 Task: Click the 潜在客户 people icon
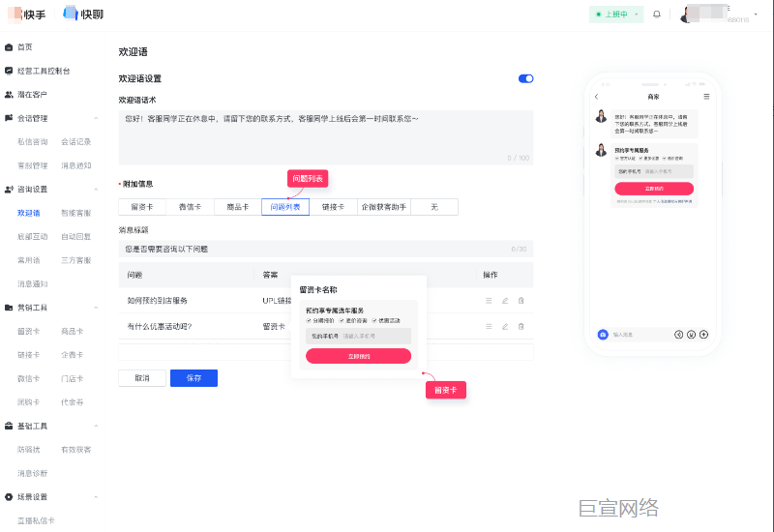pyautogui.click(x=9, y=94)
